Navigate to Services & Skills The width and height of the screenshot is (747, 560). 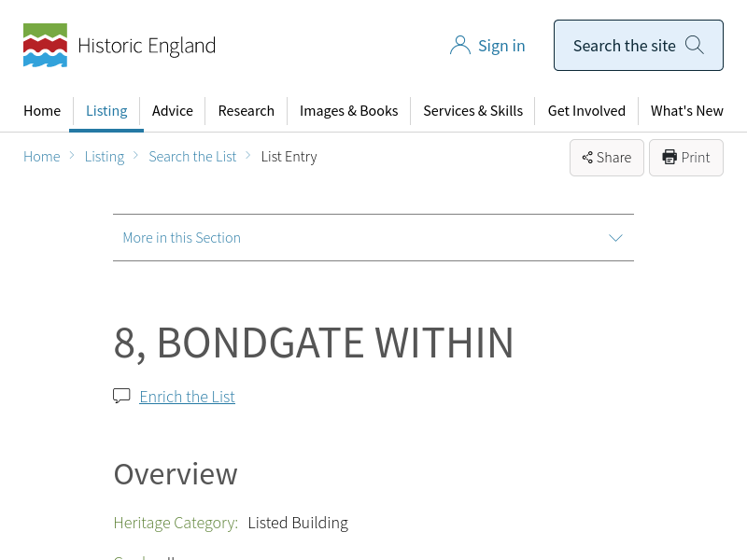[472, 111]
